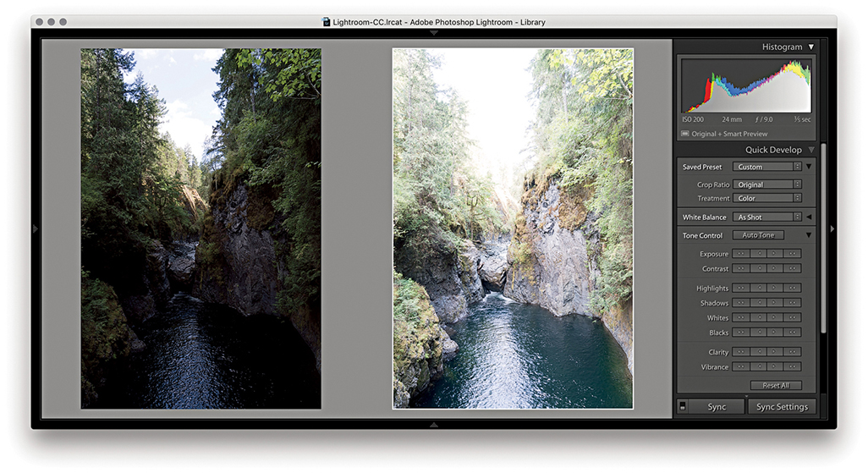Click the shutter speed sec readout
This screenshot has width=868, height=473.
click(x=802, y=119)
